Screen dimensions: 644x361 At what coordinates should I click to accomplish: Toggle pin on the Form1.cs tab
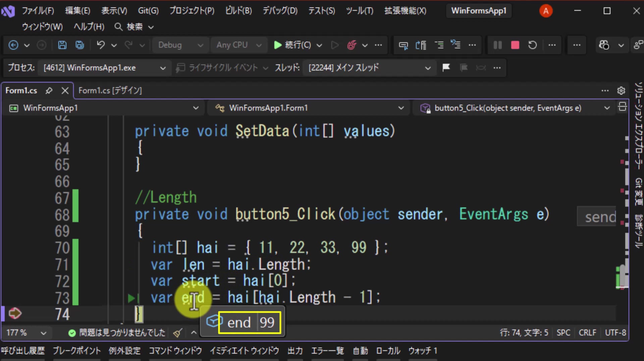point(49,91)
